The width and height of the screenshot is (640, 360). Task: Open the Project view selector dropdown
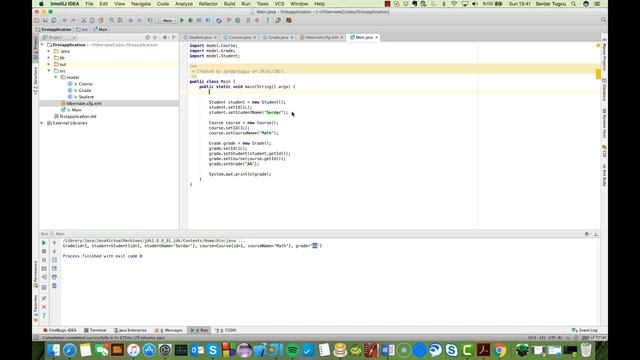coord(59,38)
